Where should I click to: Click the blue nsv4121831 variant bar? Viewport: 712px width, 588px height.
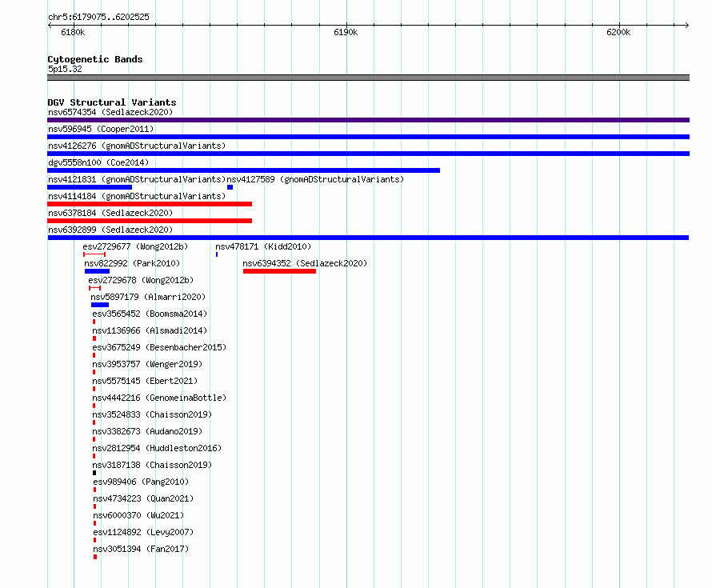pyautogui.click(x=90, y=187)
